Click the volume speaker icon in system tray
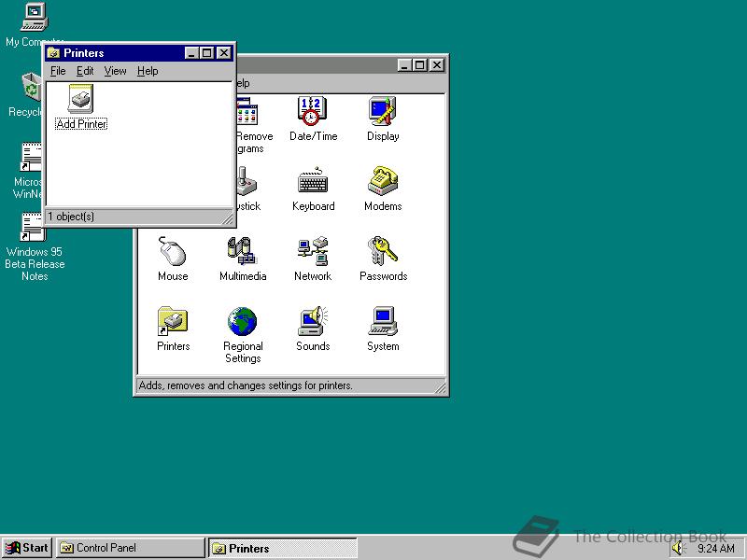Viewport: 747px width, 560px height. pos(678,548)
